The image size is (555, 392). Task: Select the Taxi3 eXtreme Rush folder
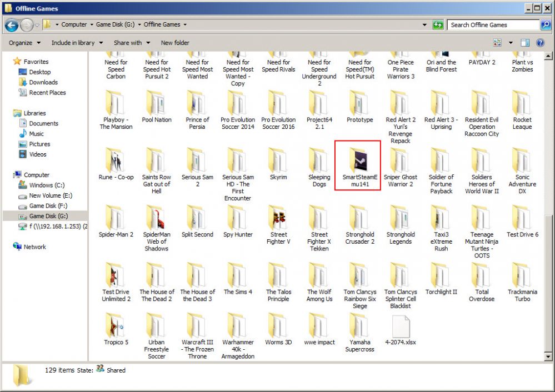click(x=441, y=229)
